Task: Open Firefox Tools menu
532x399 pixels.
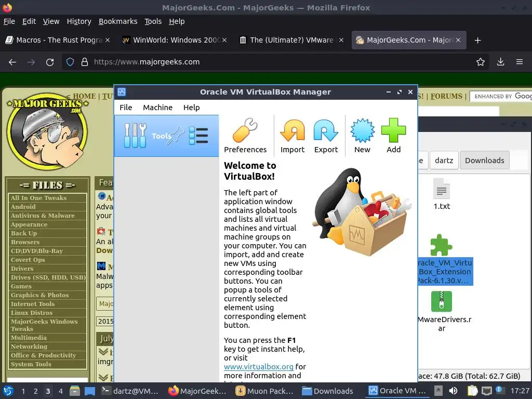Action: [153, 21]
